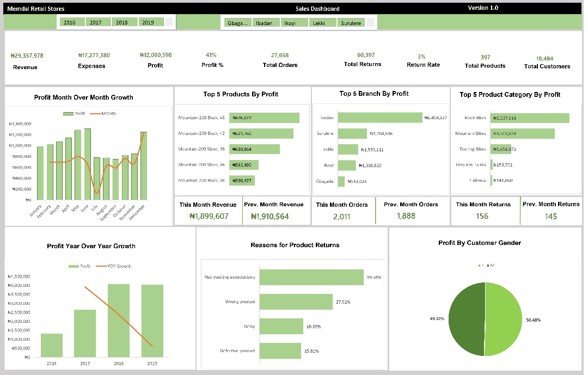Select the Road Bikes bar in category chart

tap(530, 118)
